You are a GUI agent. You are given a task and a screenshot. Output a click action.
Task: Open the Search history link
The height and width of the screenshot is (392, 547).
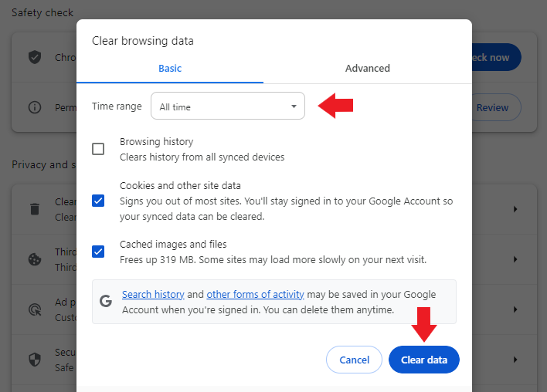(153, 295)
